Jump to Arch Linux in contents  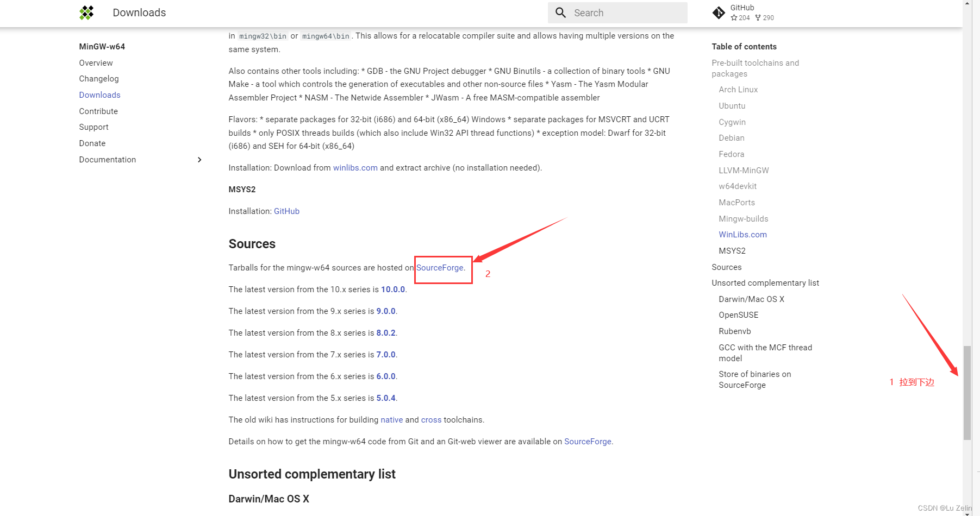coord(738,90)
